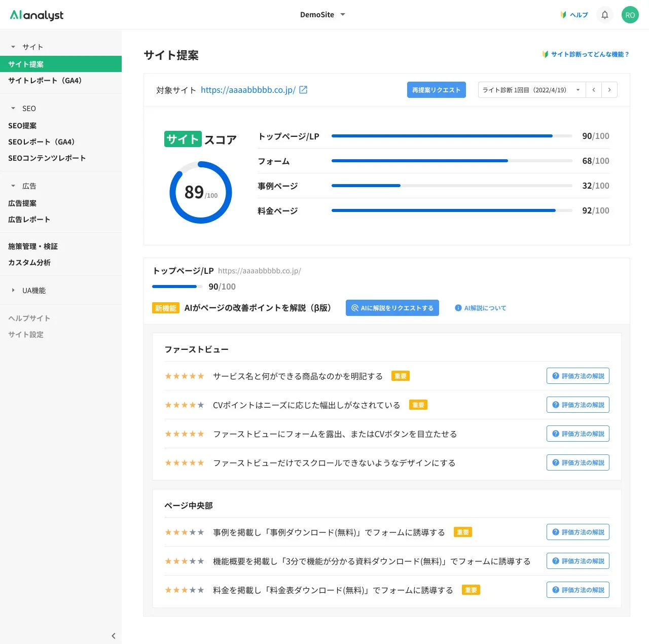Click the question icon on first 評価方法の解説 button

555,376
